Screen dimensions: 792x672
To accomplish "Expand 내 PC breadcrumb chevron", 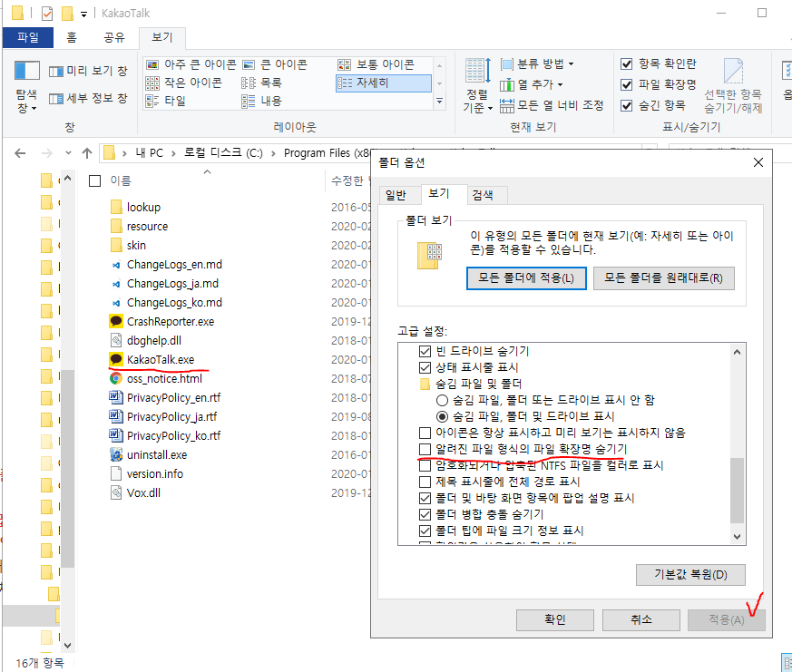I will tap(172, 153).
